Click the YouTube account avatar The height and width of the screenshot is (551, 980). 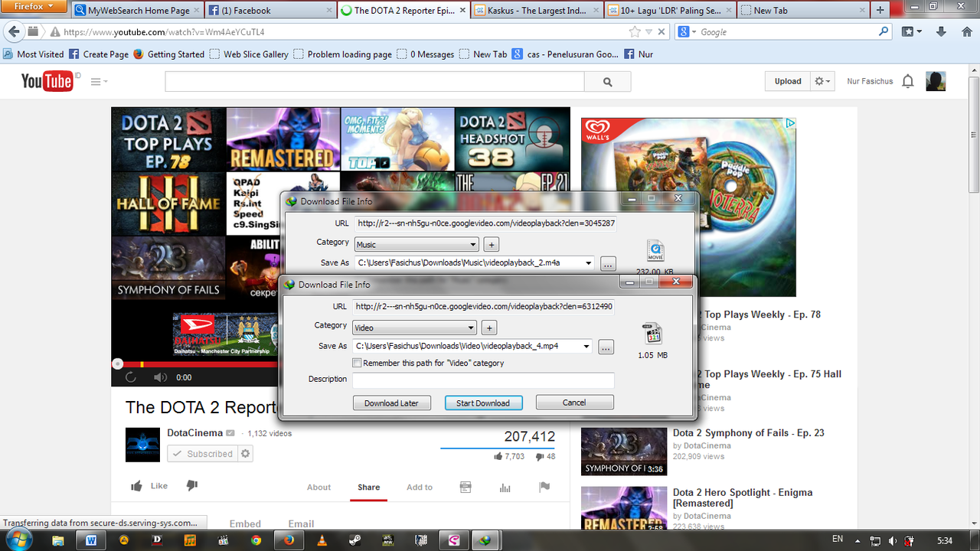[x=936, y=81]
